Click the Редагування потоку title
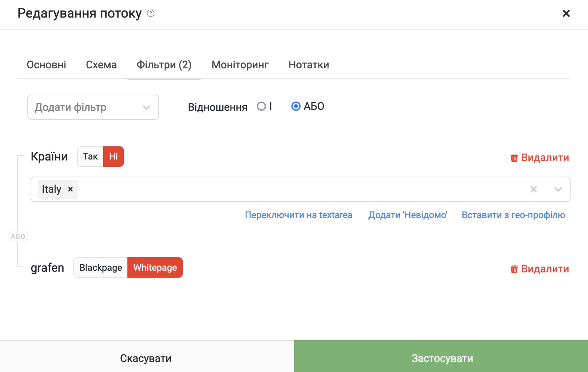The width and height of the screenshot is (588, 372). [80, 13]
